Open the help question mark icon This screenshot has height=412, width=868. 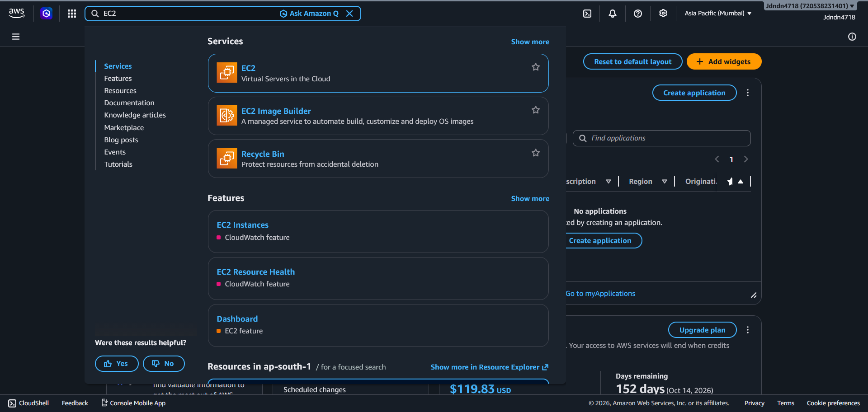coord(638,14)
